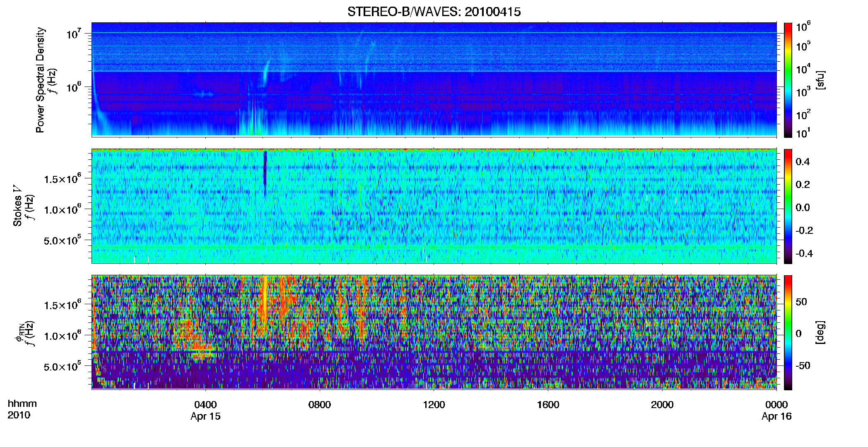This screenshot has height=447, width=868.
Task: Click the Apr 15 date label
Action: coord(205,416)
